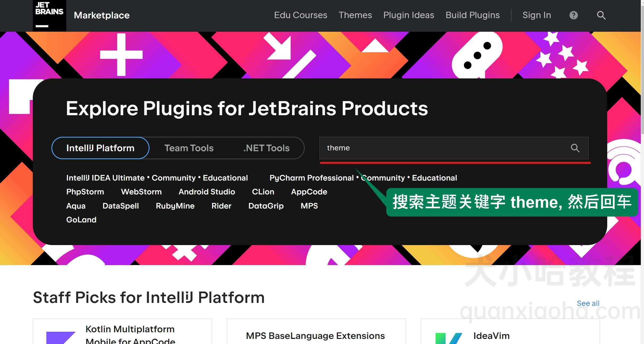Switch to the .NET Tools tab

tap(266, 148)
